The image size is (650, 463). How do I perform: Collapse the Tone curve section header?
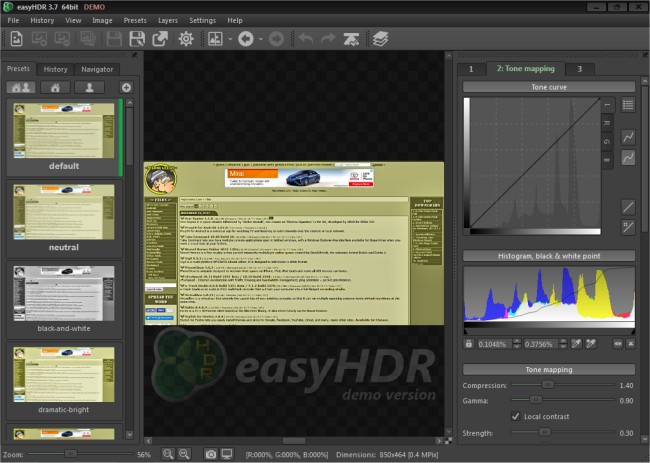[x=548, y=87]
